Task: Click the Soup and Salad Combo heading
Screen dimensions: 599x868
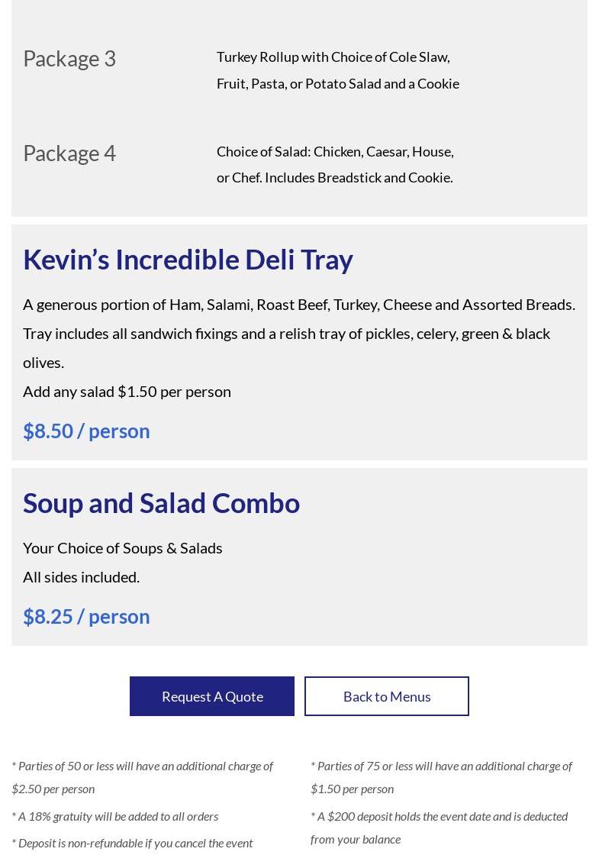Action: click(x=161, y=503)
